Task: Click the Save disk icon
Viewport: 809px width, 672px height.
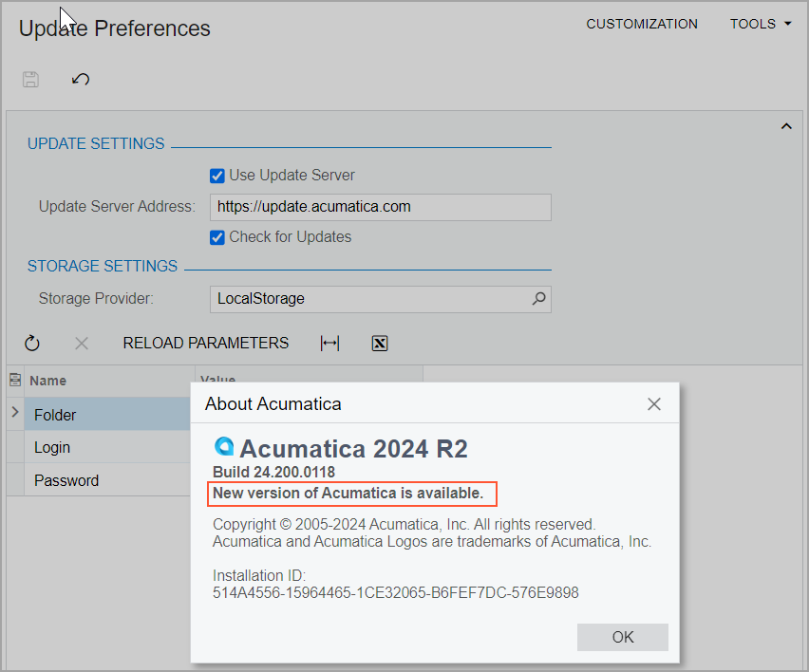Action: click(30, 80)
